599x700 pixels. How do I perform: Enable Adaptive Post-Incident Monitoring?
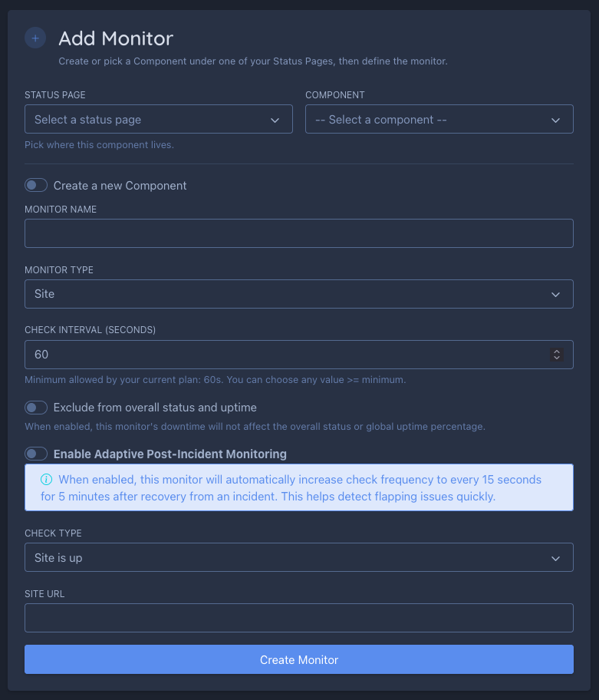click(36, 454)
